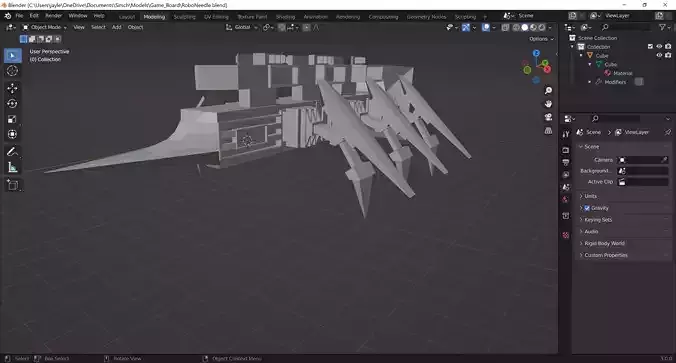This screenshot has width=676, height=363.
Task: Open the Edit menu
Action: 34,16
